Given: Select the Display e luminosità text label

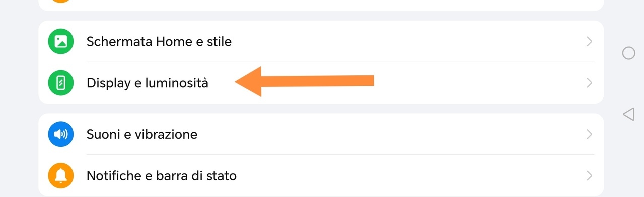Looking at the screenshot, I should [x=147, y=83].
